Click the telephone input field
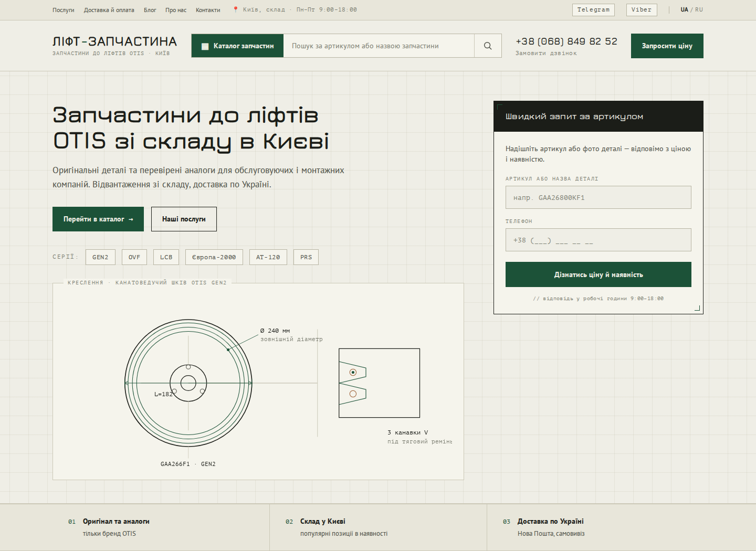 [598, 240]
